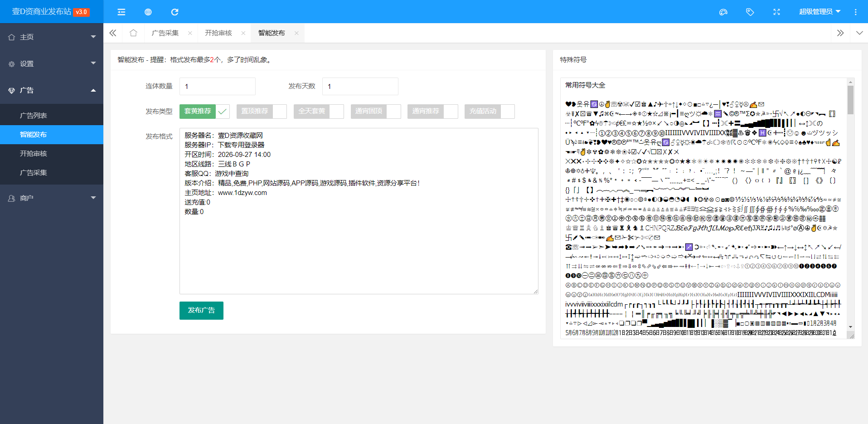The width and height of the screenshot is (868, 424).
Task: Open 开抢审核 in the sidebar submenu
Action: click(x=52, y=153)
